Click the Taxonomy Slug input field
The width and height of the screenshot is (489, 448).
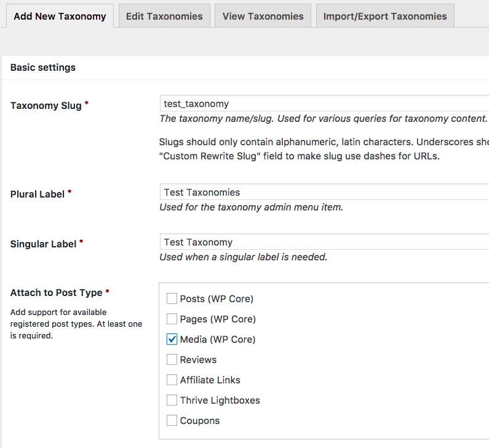(x=324, y=104)
